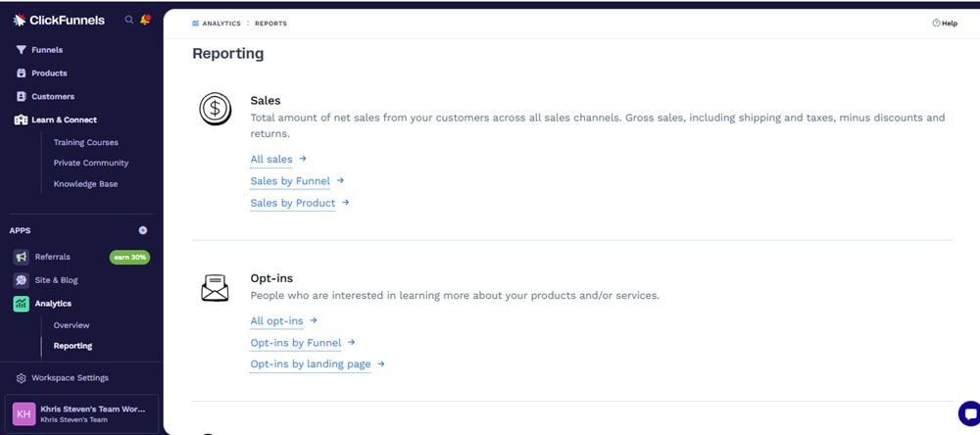Click the Referrals megaphone icon
The height and width of the screenshot is (435, 980).
click(22, 257)
